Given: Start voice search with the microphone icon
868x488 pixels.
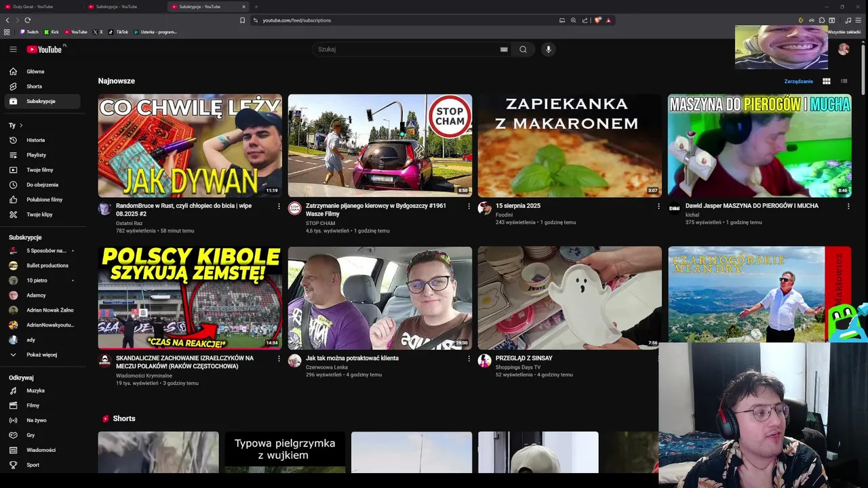Looking at the screenshot, I should [x=549, y=49].
